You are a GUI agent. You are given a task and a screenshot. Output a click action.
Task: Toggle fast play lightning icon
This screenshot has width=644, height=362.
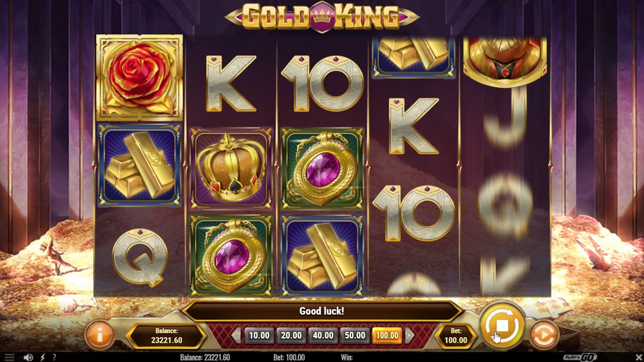42,357
